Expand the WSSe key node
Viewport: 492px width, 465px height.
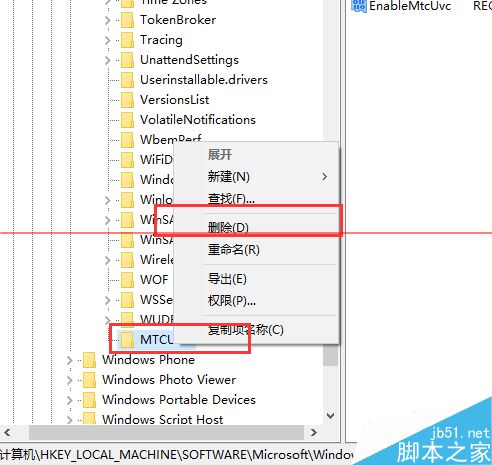click(107, 300)
